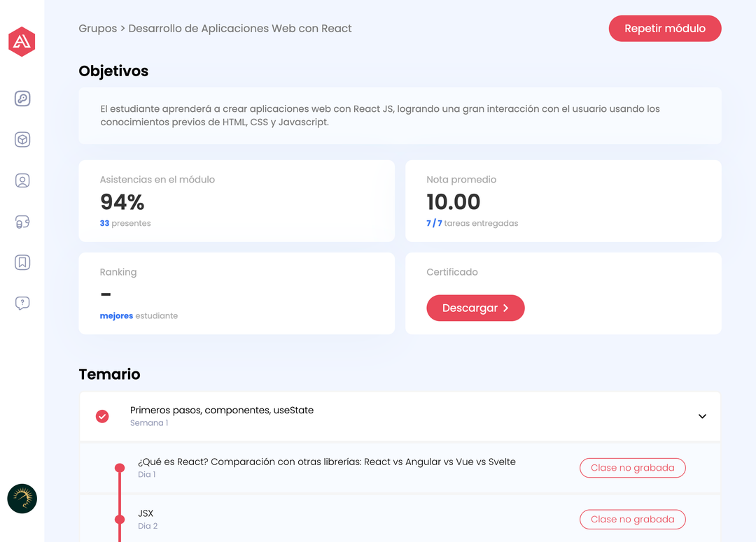The height and width of the screenshot is (542, 756).
Task: Click the "Repetir módulo" button
Action: coord(664,29)
